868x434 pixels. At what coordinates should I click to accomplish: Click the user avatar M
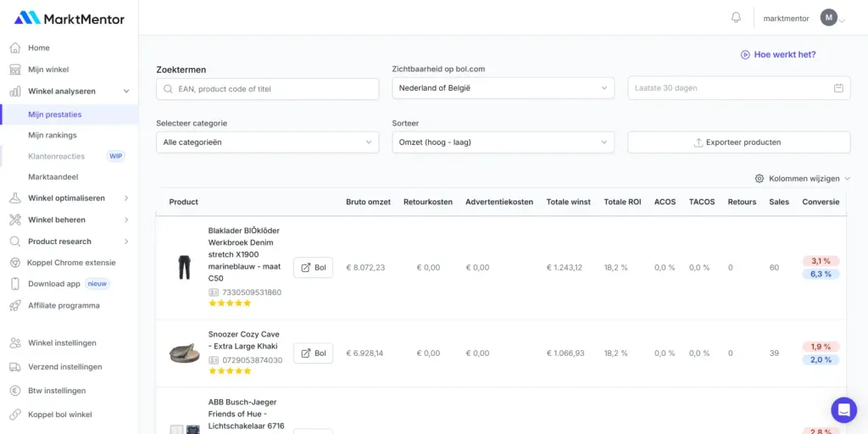(x=829, y=18)
